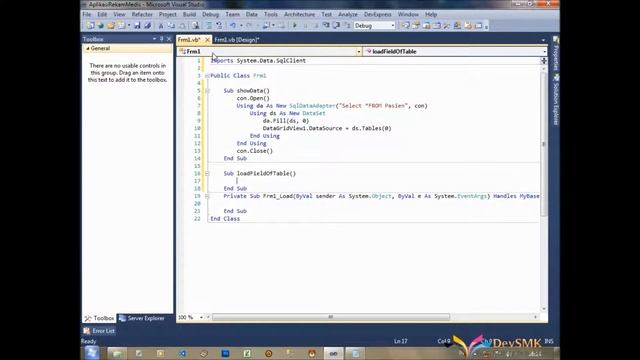Open the 100 % zoom dropdown
The image size is (640, 360).
(201, 317)
